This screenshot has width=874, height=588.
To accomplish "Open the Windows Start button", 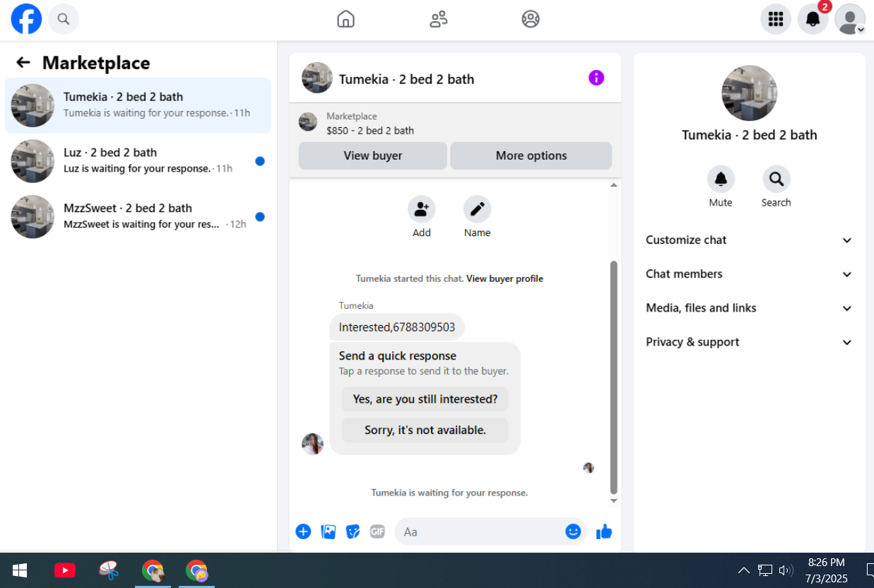I will pyautogui.click(x=20, y=570).
